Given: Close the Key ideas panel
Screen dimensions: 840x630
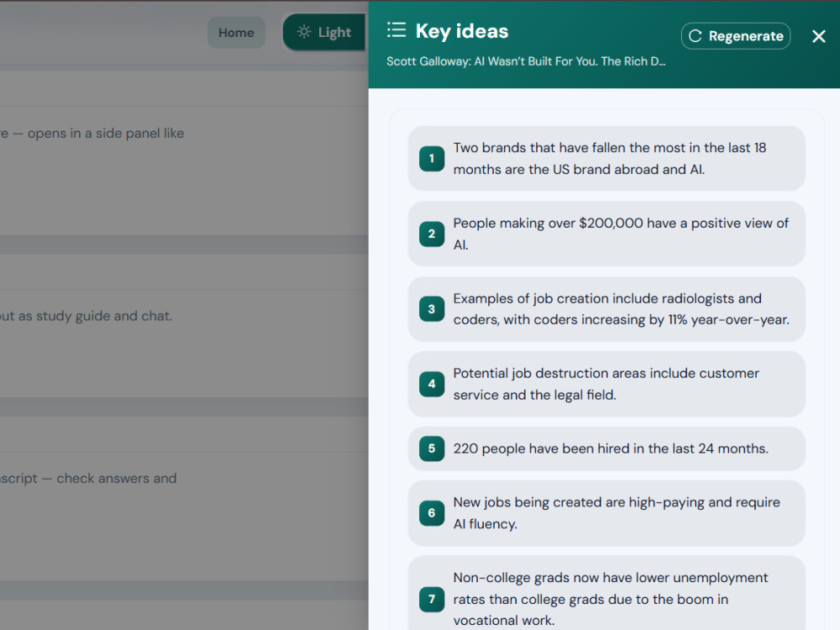Looking at the screenshot, I should (x=818, y=36).
